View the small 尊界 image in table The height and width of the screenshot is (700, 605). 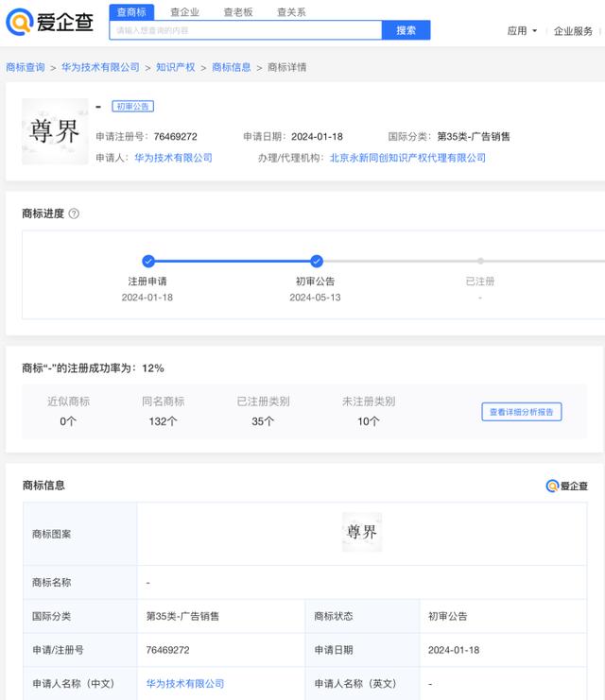click(362, 532)
